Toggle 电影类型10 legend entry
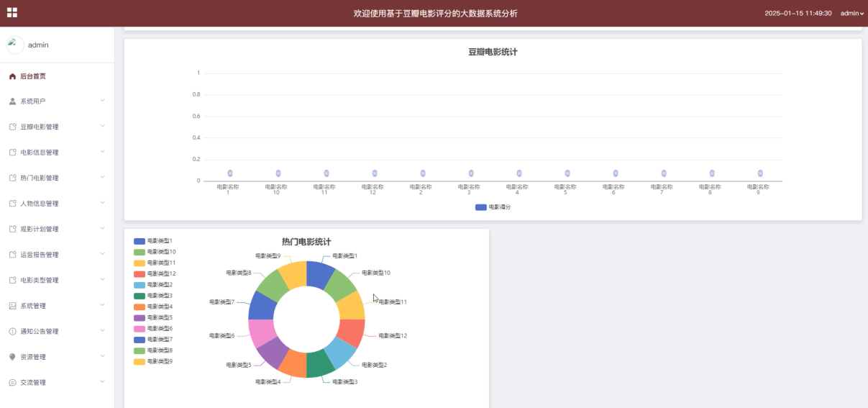 (155, 252)
